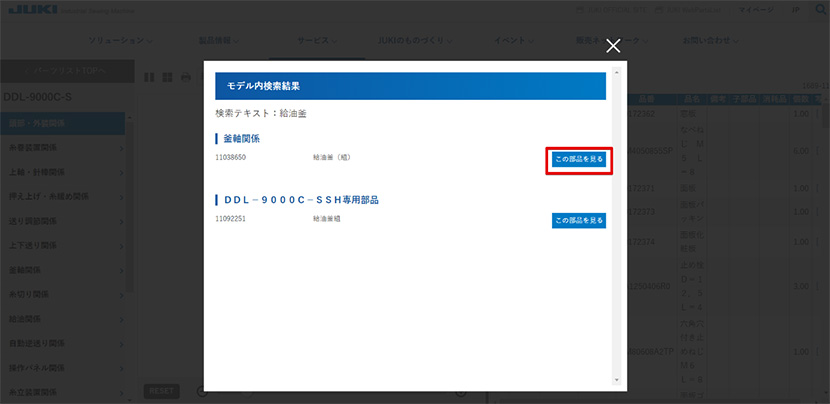Viewport: 830px width, 404px height.
Task: Switch to two-column layout icon
Action: (149, 77)
